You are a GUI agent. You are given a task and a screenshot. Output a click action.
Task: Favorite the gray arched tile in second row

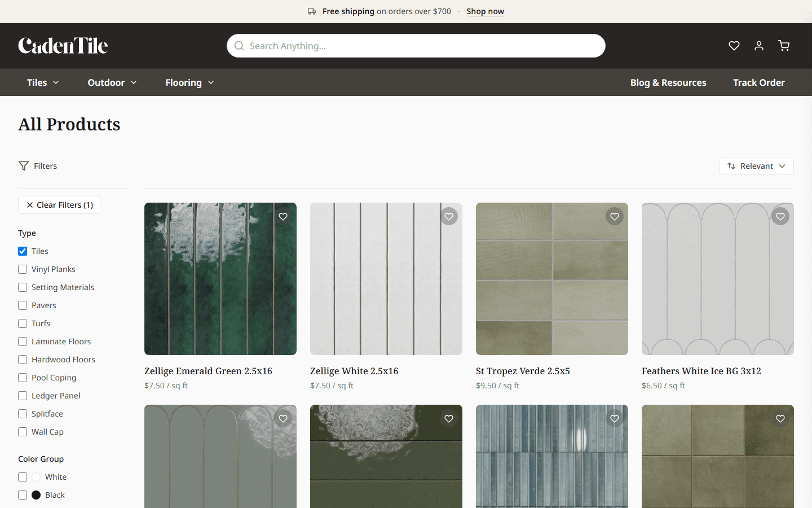pos(283,418)
